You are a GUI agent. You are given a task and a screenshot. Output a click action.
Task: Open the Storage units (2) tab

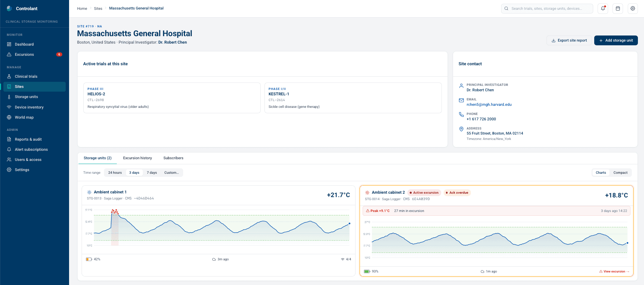98,158
